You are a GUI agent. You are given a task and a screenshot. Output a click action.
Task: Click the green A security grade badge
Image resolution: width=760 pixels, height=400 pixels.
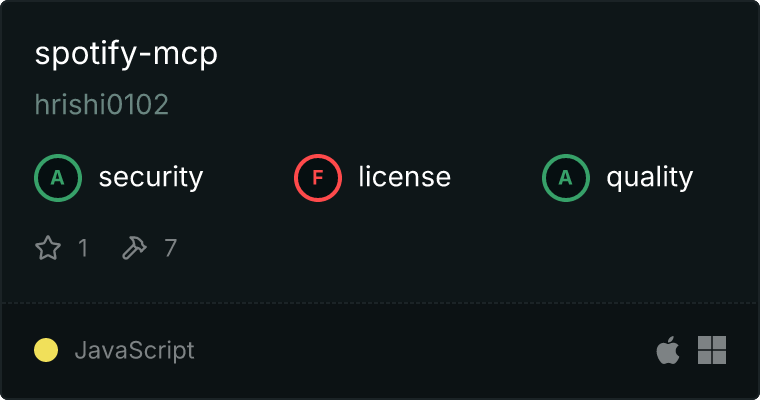point(58,178)
